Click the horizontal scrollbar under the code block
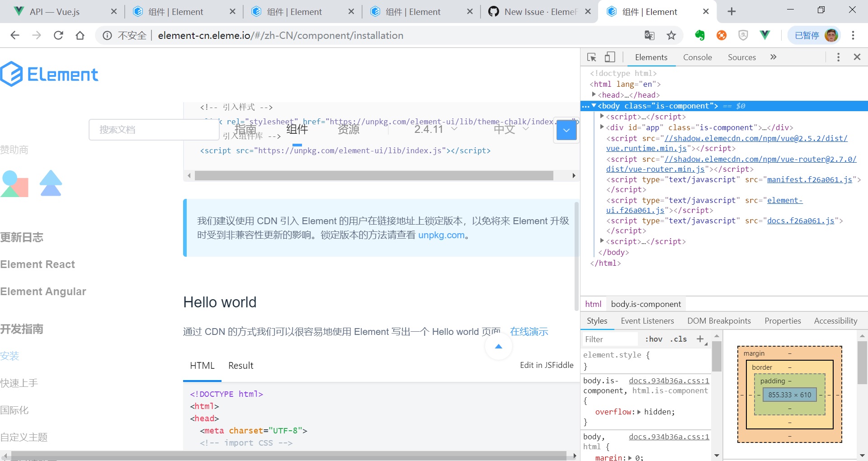 pos(373,176)
